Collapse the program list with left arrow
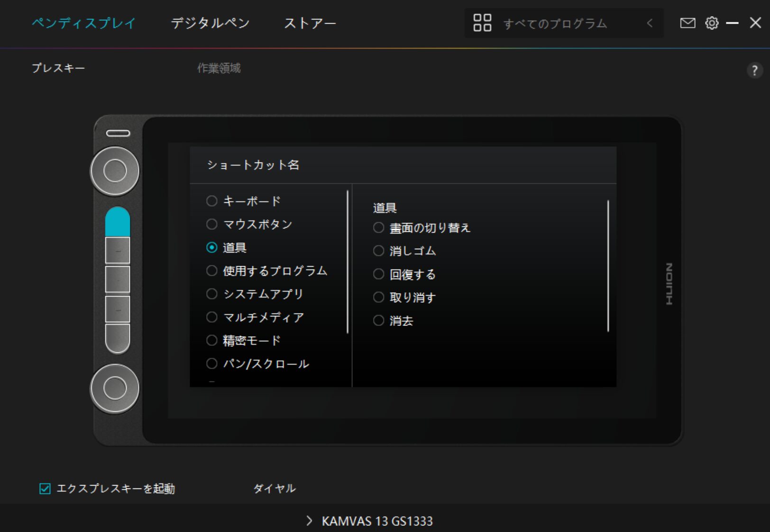The height and width of the screenshot is (532, 770). [650, 23]
